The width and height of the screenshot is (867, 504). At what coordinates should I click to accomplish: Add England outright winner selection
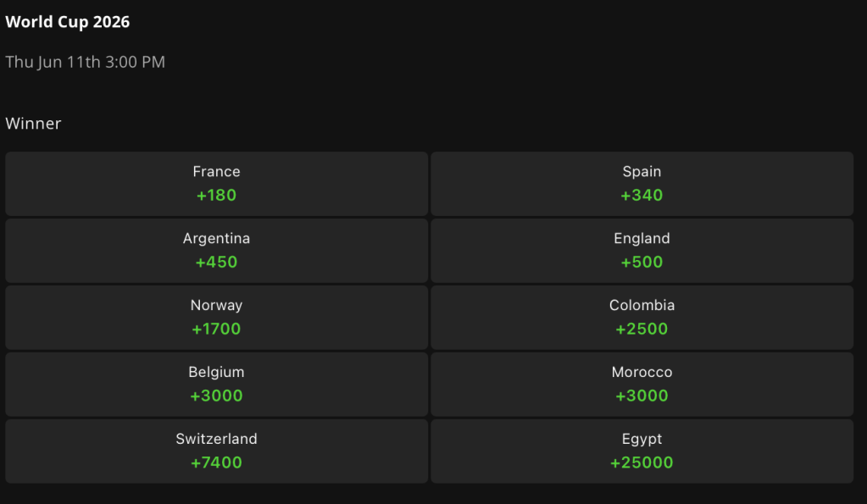[x=642, y=251]
